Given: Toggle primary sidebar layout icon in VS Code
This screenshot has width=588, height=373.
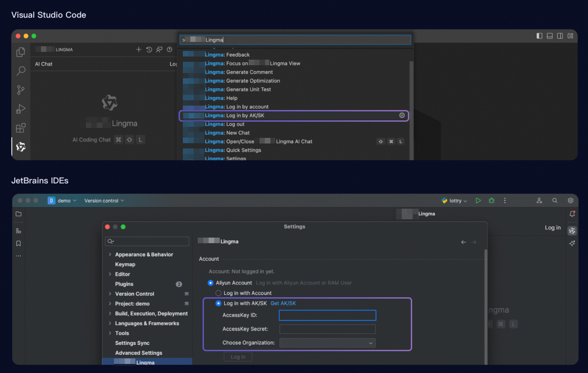Looking at the screenshot, I should (539, 36).
